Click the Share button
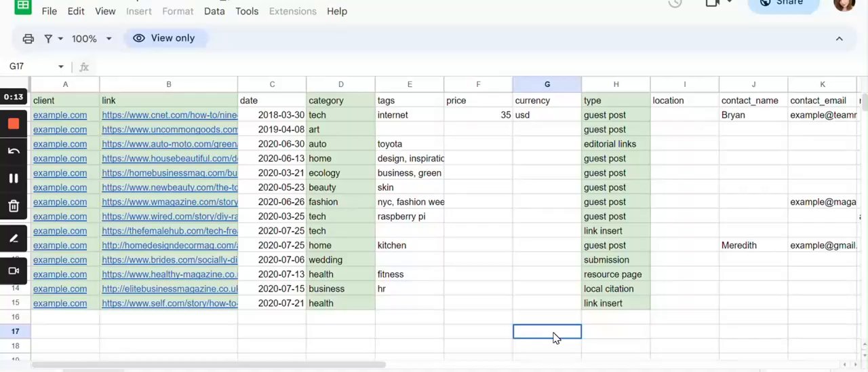Viewport: 868px width, 372px height. [x=783, y=4]
